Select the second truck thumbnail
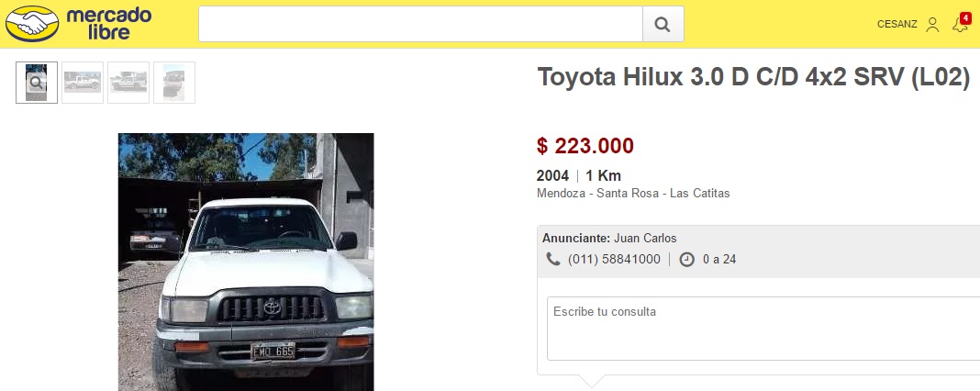The image size is (980, 391). pos(83,83)
